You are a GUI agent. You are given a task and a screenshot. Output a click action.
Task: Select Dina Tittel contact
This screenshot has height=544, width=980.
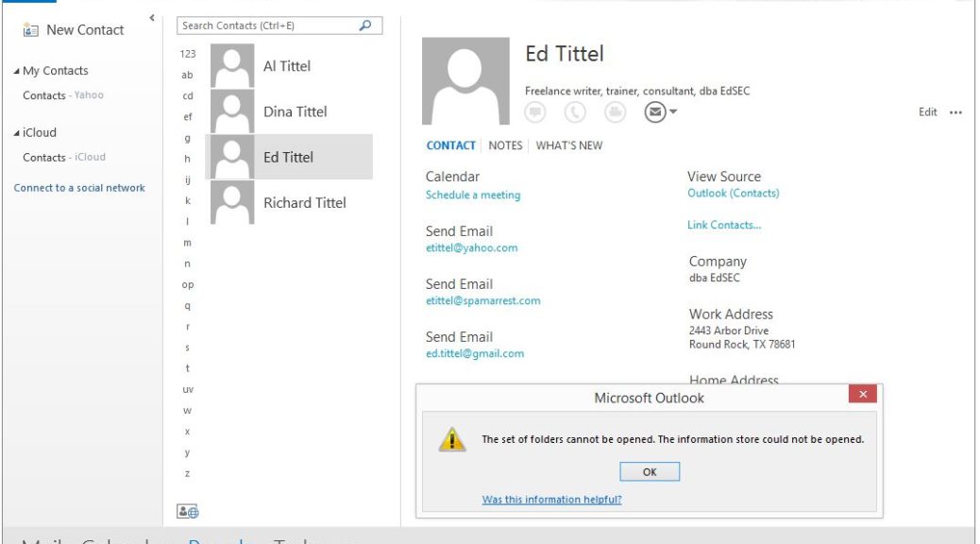click(291, 111)
